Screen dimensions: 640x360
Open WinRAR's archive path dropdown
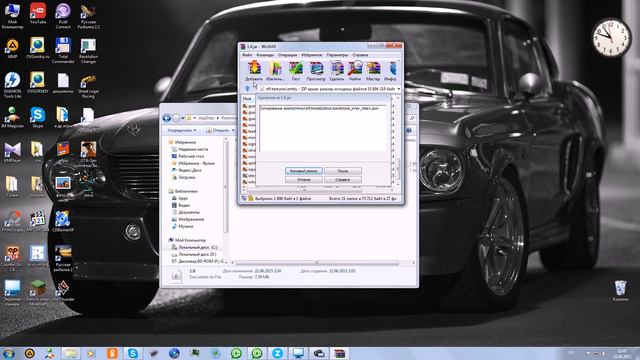[x=398, y=89]
